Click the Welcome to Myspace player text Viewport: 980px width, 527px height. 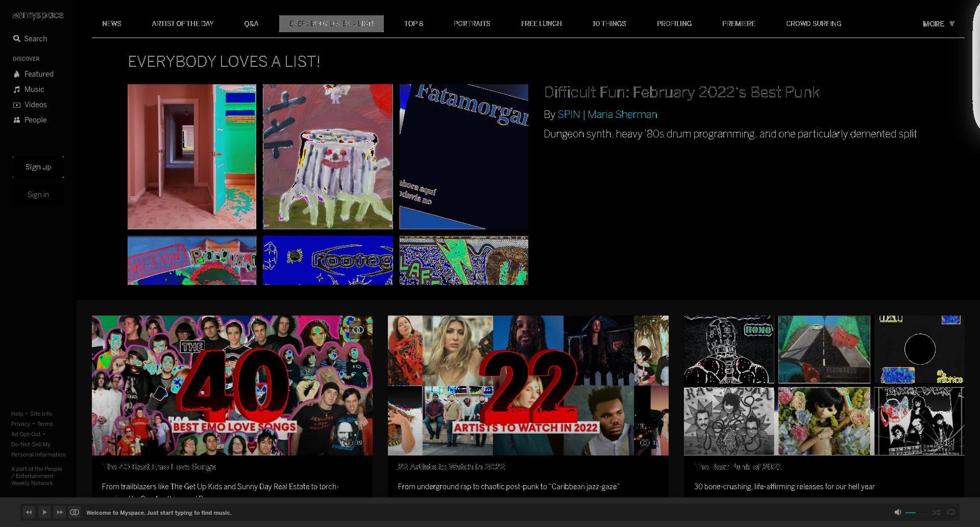pos(159,513)
